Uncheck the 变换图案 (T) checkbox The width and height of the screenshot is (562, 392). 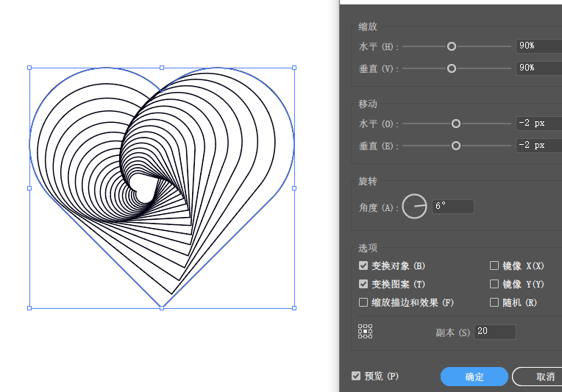pos(363,284)
